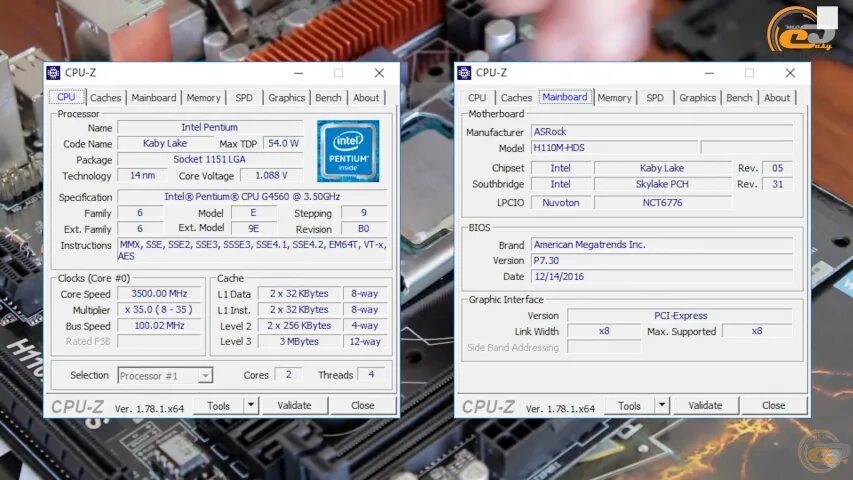Image resolution: width=853 pixels, height=480 pixels.
Task: Click Validate in left CPU-Z window
Action: [x=294, y=405]
